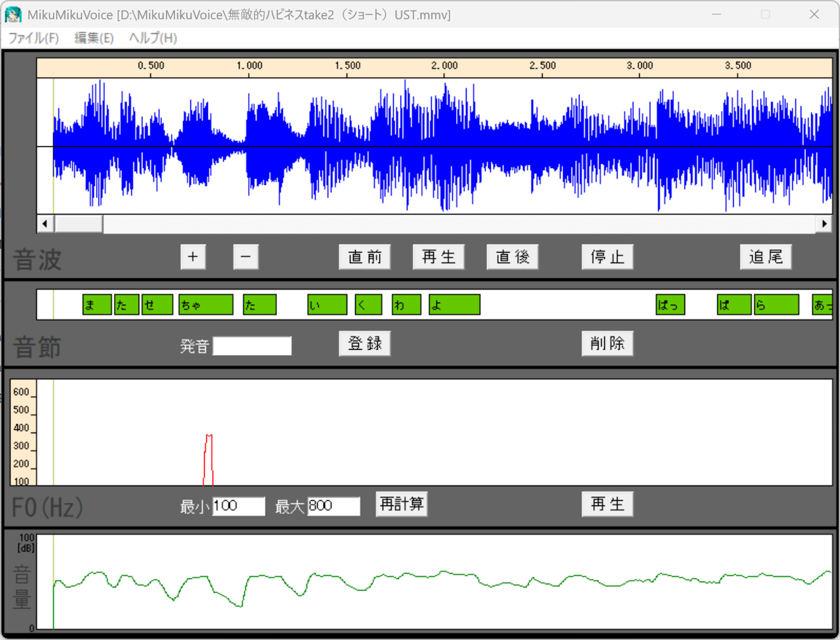Click the 300 label on F0 axis

pos(22,446)
